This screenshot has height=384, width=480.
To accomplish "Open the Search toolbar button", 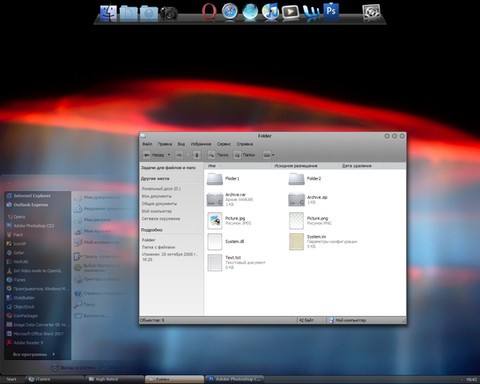I will (219, 155).
